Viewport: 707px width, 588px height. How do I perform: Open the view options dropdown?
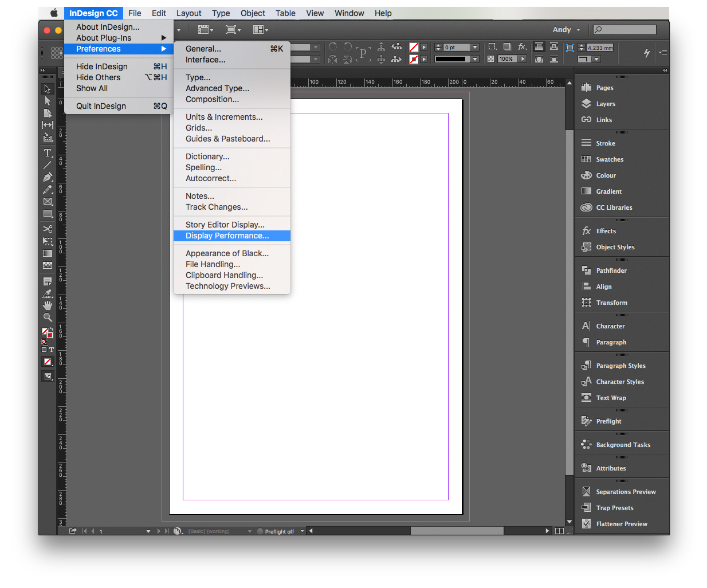tap(206, 30)
